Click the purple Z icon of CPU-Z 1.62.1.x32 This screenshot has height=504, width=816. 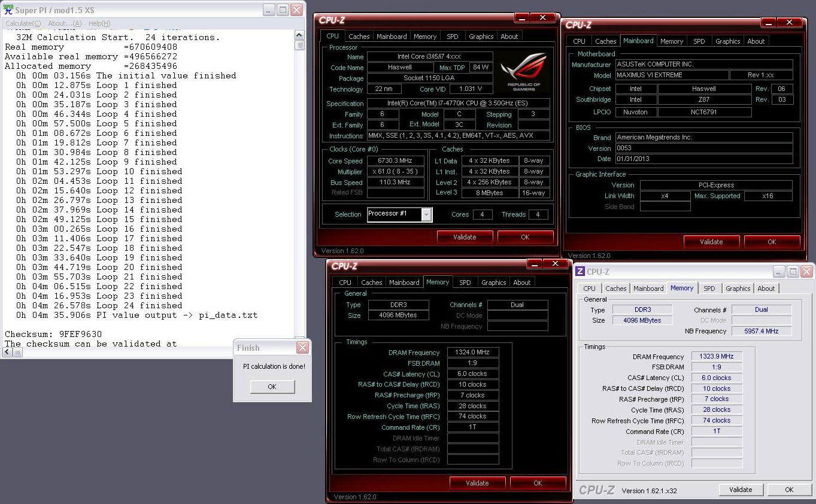click(580, 272)
